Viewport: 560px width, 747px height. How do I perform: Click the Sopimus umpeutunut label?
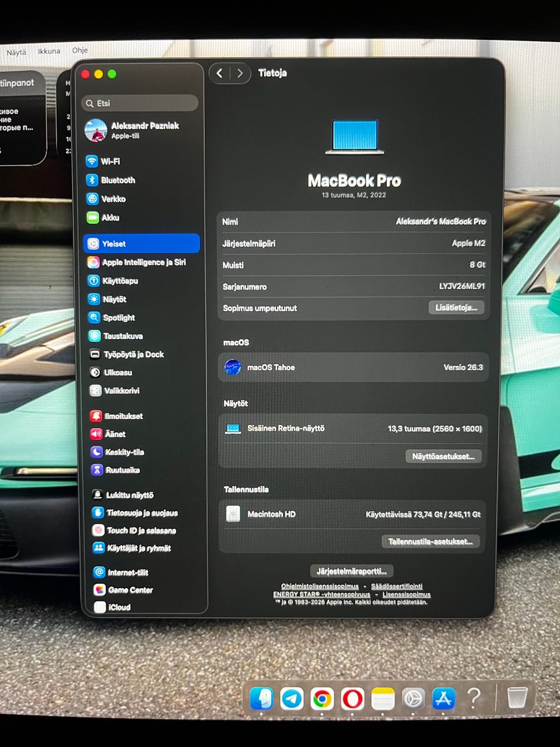point(260,308)
